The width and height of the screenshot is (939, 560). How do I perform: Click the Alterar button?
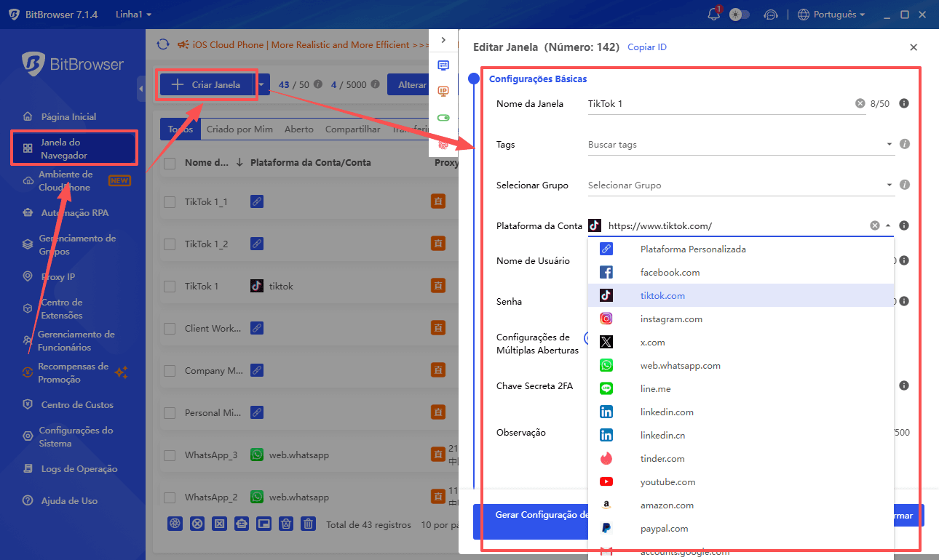pyautogui.click(x=412, y=84)
